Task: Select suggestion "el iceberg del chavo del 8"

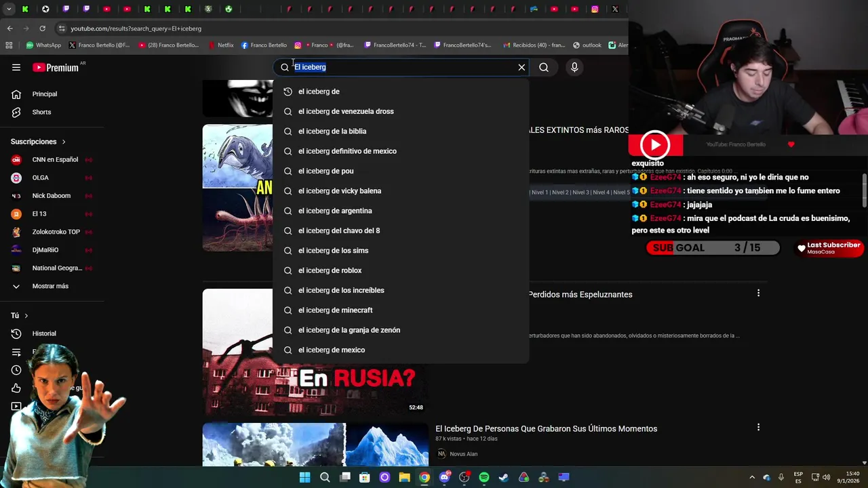Action: [401, 230]
